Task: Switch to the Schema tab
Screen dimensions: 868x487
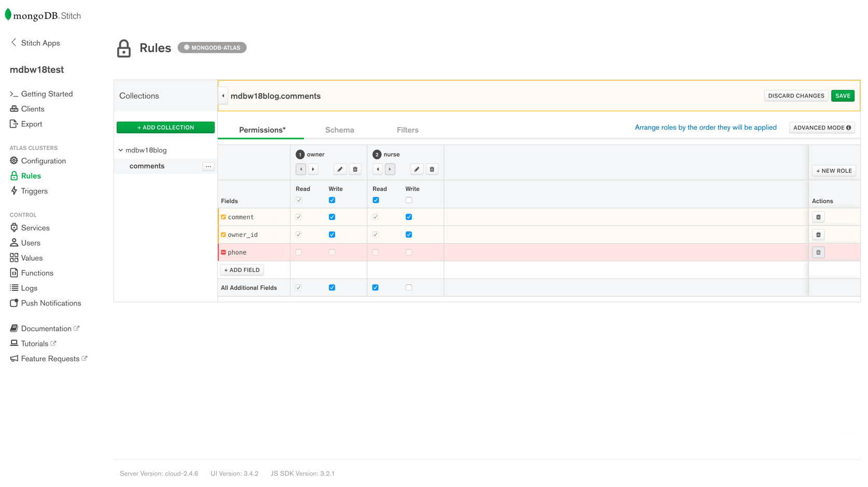Action: pyautogui.click(x=339, y=130)
